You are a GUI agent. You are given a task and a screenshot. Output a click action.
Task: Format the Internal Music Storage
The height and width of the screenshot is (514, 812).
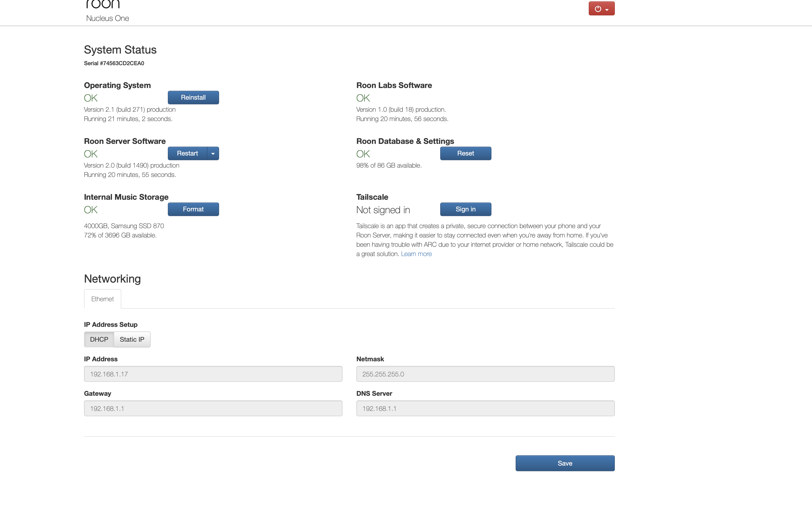pyautogui.click(x=193, y=209)
